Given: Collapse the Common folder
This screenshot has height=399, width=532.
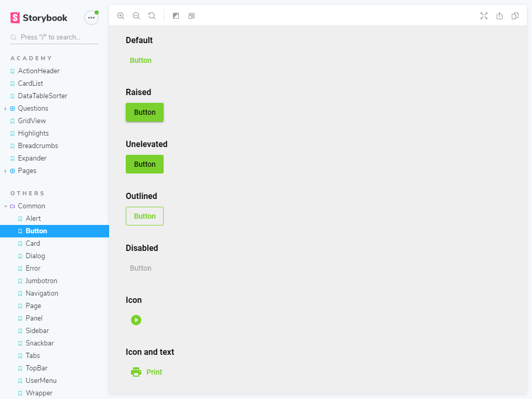Looking at the screenshot, I should coord(31,206).
